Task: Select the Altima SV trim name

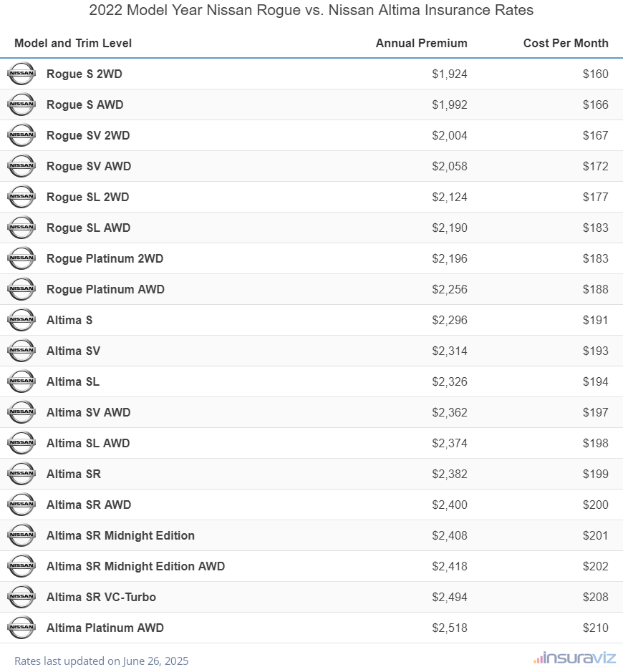Action: coord(73,351)
